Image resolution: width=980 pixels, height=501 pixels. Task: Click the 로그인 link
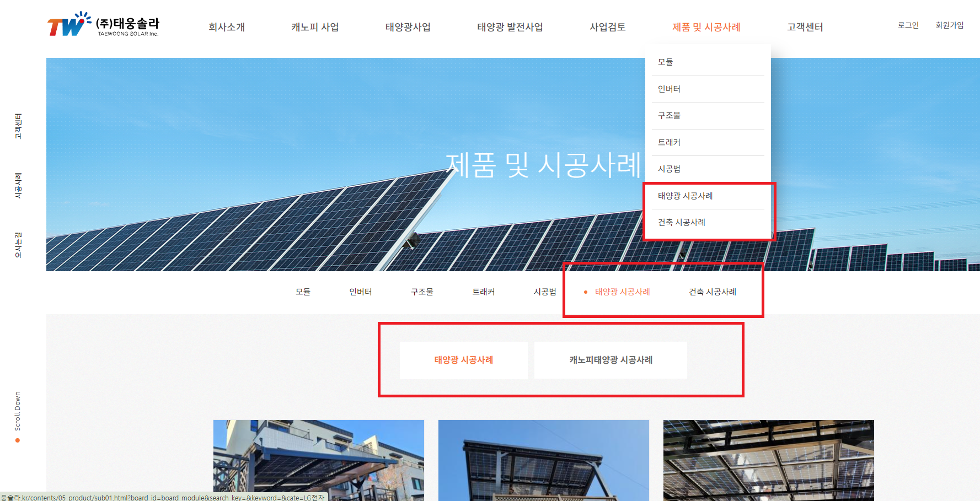tap(908, 25)
